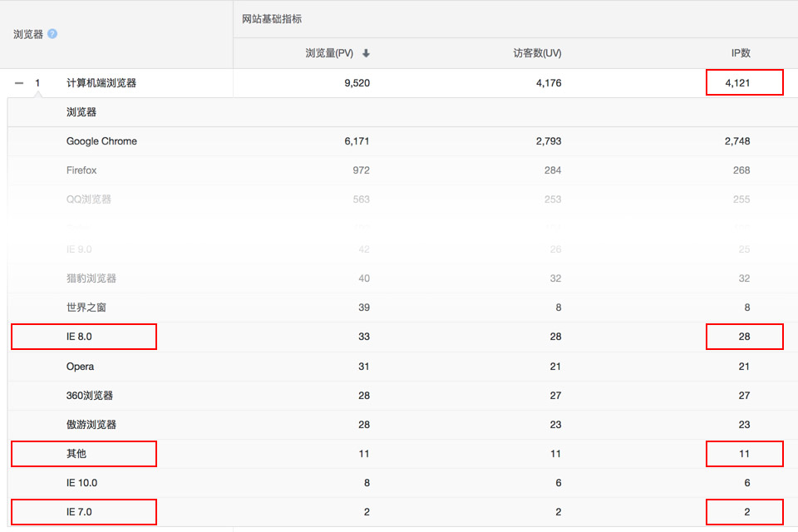This screenshot has width=798, height=532.
Task: Select the 世界之窗 browser row
Action: point(86,308)
